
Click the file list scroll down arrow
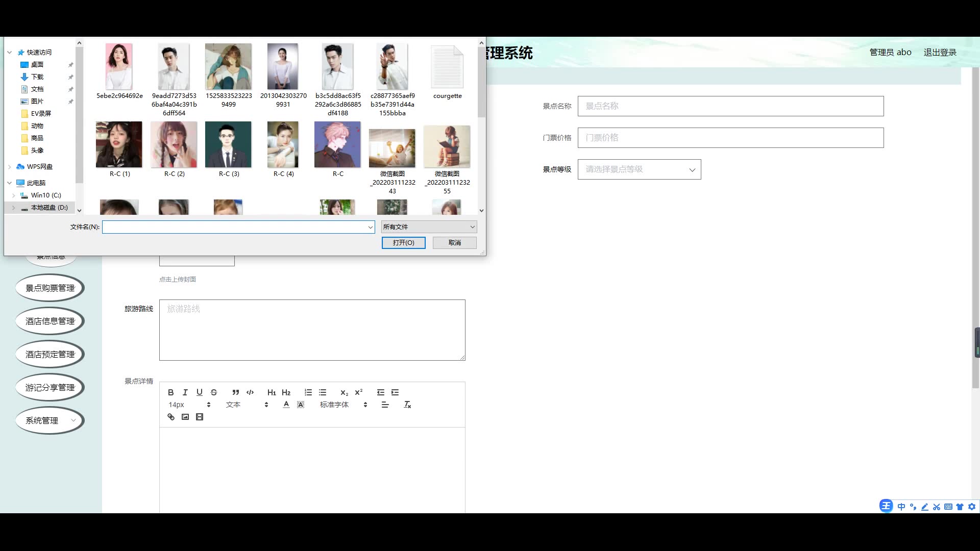point(481,210)
